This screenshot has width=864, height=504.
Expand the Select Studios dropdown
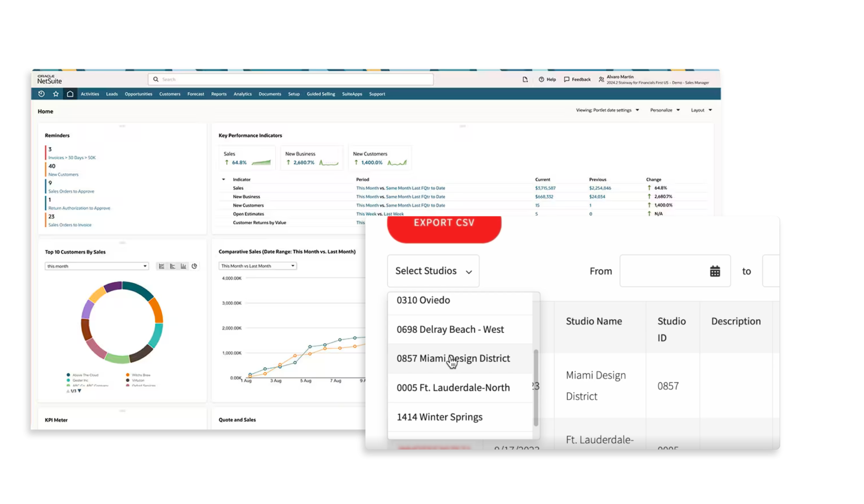[x=433, y=271]
